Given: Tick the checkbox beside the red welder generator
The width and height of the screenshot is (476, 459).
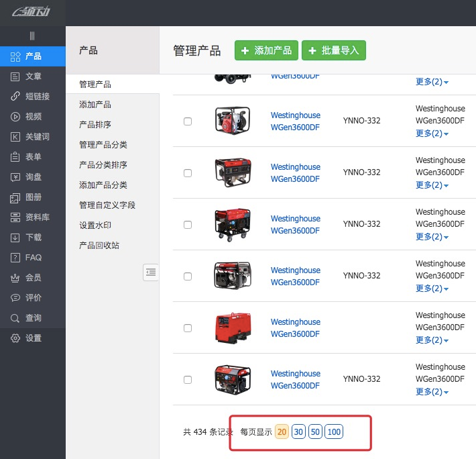Looking at the screenshot, I should pos(188,328).
